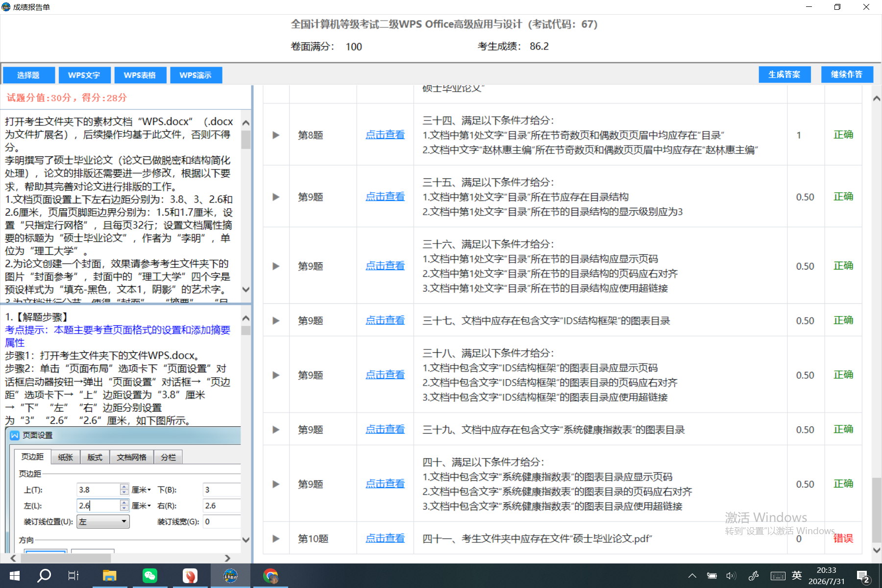
Task: Click the battery icon in the system tray
Action: (711, 576)
